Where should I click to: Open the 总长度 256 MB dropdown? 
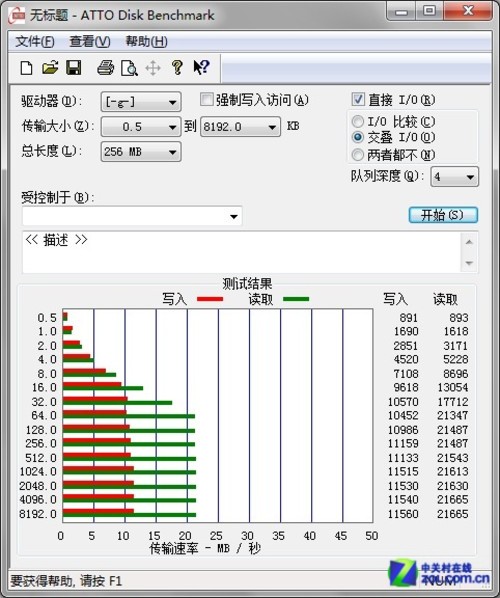pos(141,152)
